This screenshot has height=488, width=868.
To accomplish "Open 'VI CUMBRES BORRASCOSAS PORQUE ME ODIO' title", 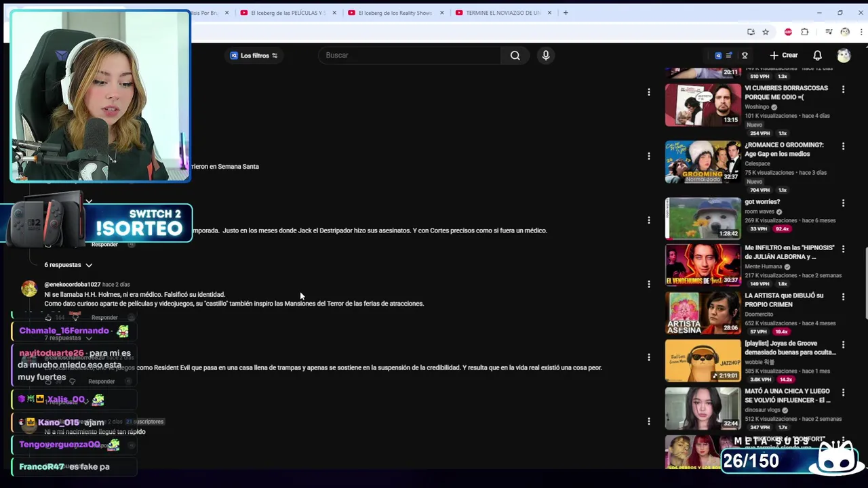I will (x=787, y=92).
